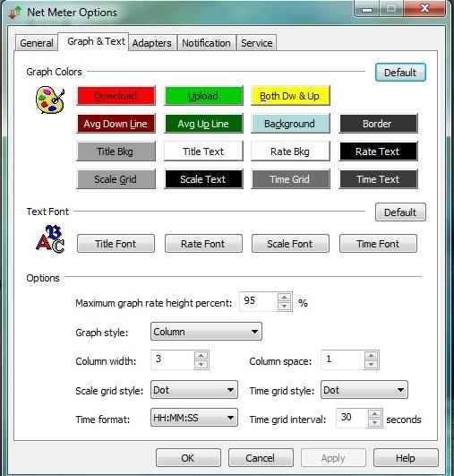The width and height of the screenshot is (454, 476).
Task: Click the maximum graph height percent field
Action: click(258, 301)
